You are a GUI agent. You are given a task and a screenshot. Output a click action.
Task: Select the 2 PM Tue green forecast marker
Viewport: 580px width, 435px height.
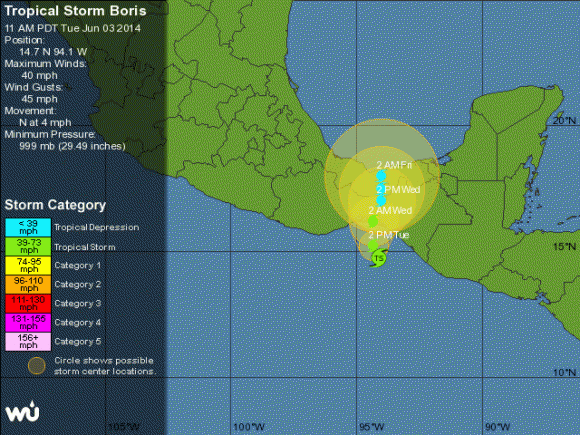(373, 245)
